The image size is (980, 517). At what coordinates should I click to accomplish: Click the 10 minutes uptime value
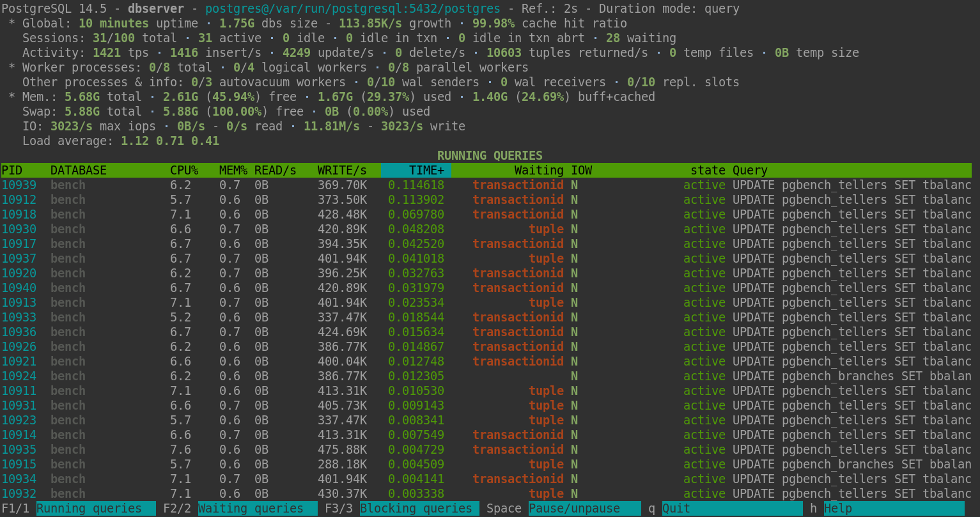point(114,24)
